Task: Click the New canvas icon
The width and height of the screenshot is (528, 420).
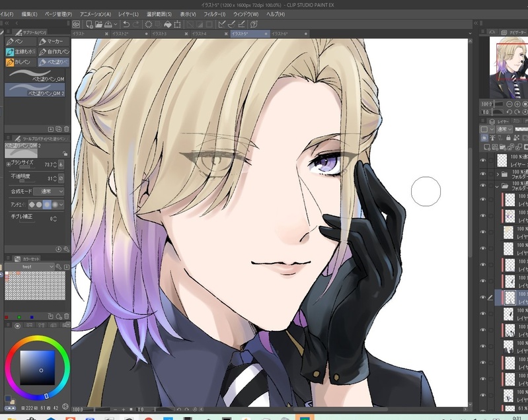Action: [x=89, y=24]
